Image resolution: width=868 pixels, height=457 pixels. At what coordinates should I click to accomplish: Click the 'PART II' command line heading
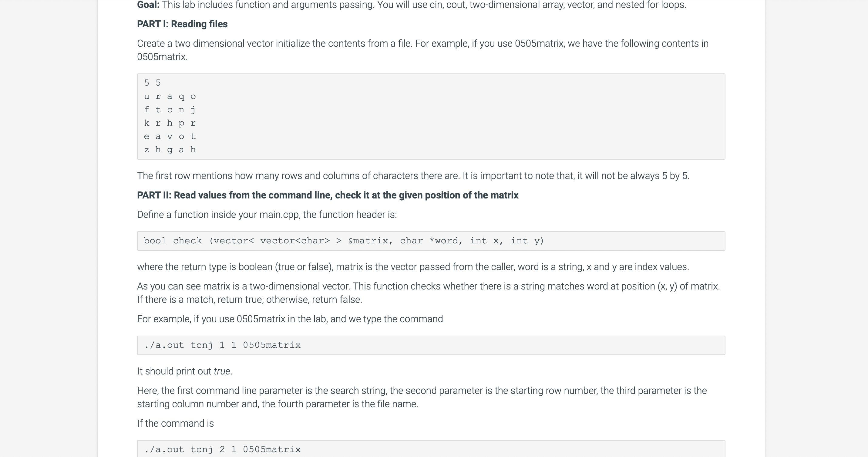[x=328, y=195]
